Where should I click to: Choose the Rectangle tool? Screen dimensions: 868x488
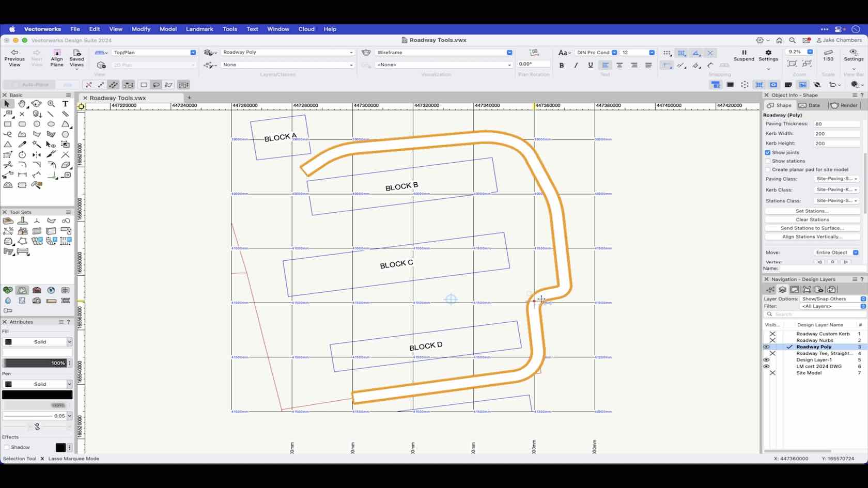coord(8,125)
